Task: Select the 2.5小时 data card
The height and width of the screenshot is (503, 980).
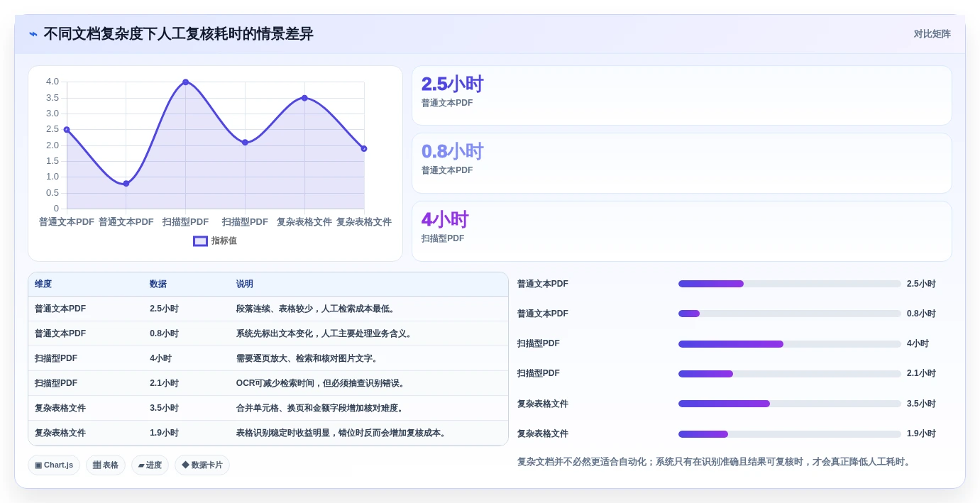Action: [x=681, y=96]
